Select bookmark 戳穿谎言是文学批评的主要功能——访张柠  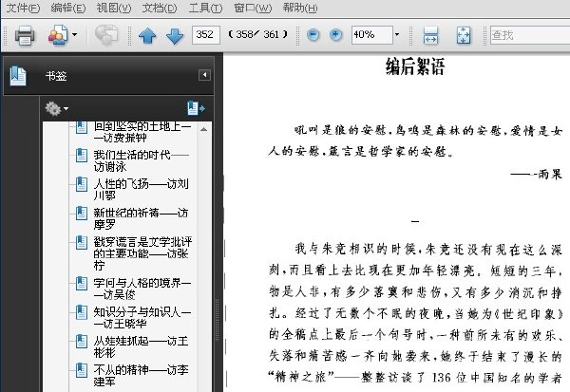coord(142,253)
